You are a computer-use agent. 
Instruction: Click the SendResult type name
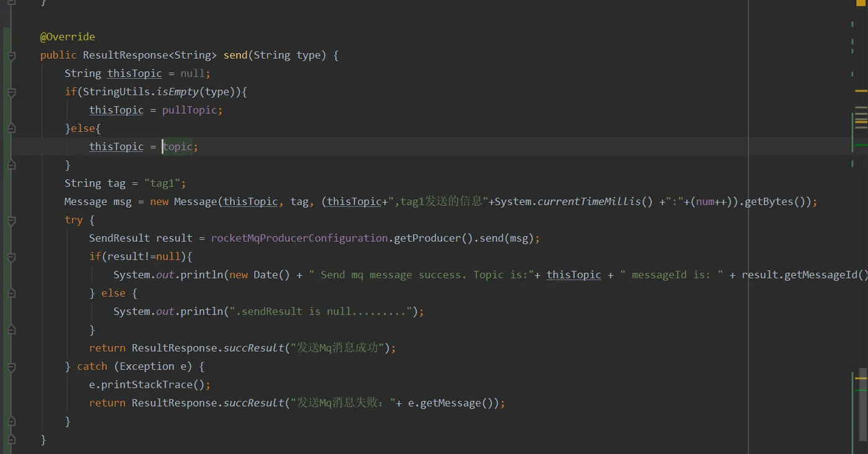tap(120, 238)
